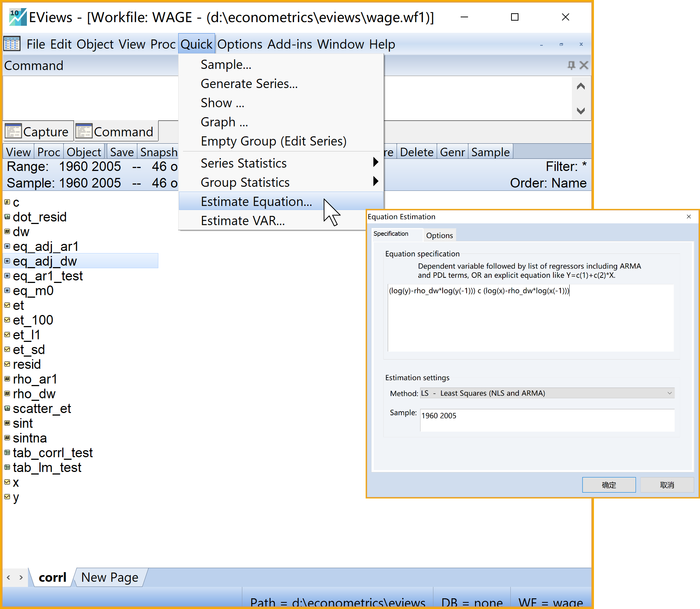Open the estimation Method dropdown
Viewport: 700px width, 609px height.
click(547, 393)
